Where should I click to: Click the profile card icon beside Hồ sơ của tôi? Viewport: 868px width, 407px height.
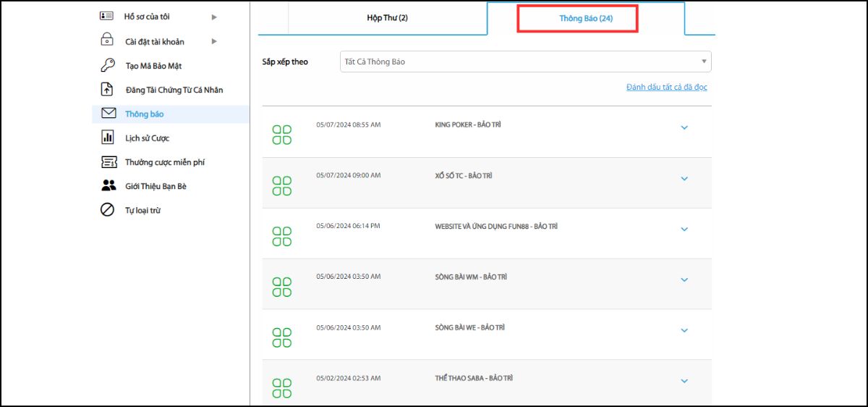click(x=106, y=16)
